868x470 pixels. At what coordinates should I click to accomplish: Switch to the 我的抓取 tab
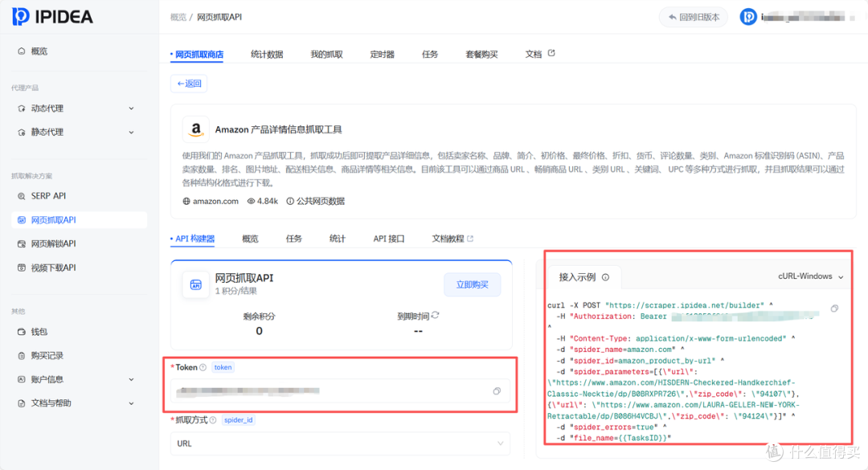[326, 55]
